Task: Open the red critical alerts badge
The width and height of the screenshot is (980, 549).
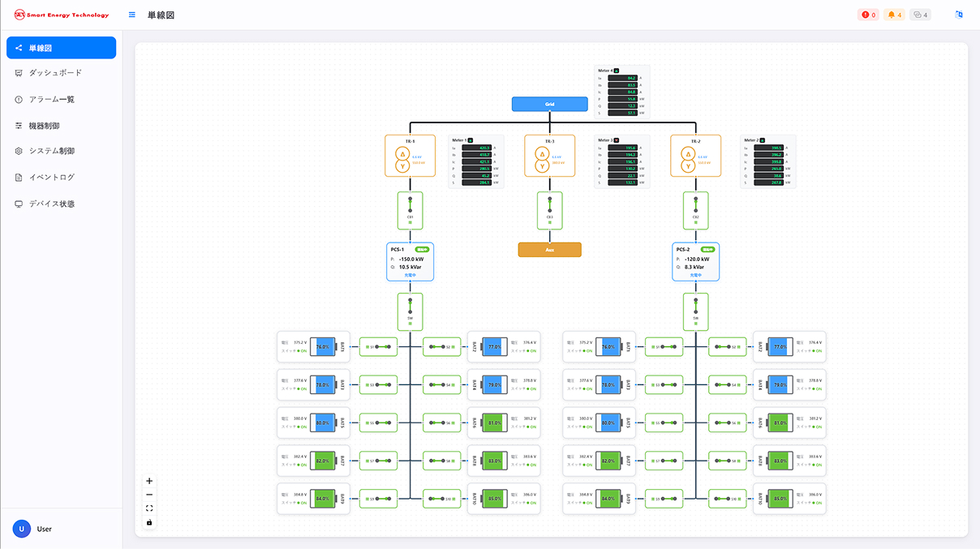Action: coord(868,15)
